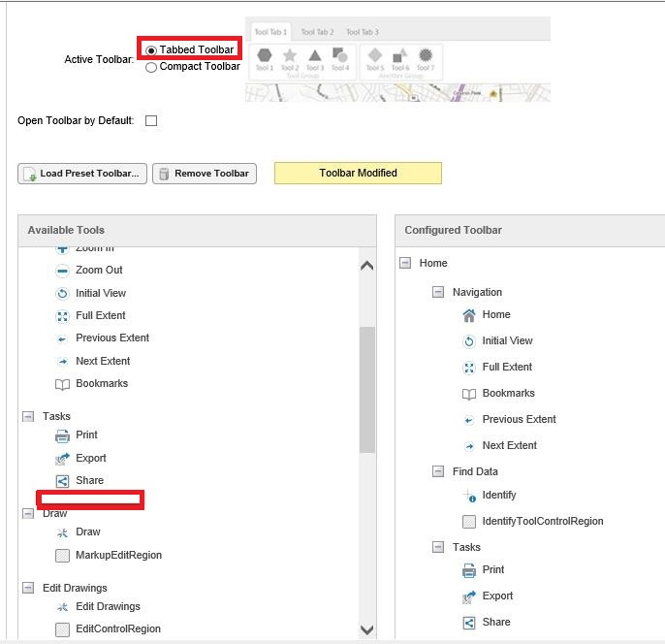Screen dimensions: 665x644
Task: Select Bookmarks label in Available Tools
Action: click(102, 383)
